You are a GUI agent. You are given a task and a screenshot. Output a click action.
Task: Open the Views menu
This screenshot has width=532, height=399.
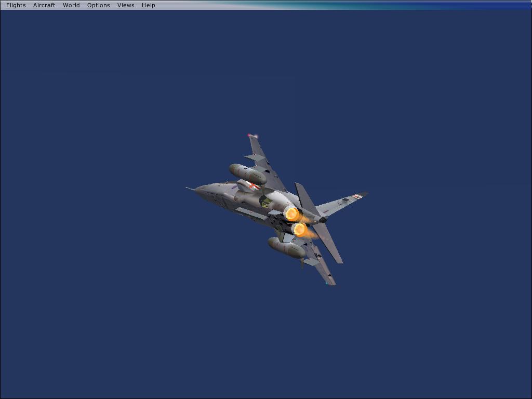point(126,5)
